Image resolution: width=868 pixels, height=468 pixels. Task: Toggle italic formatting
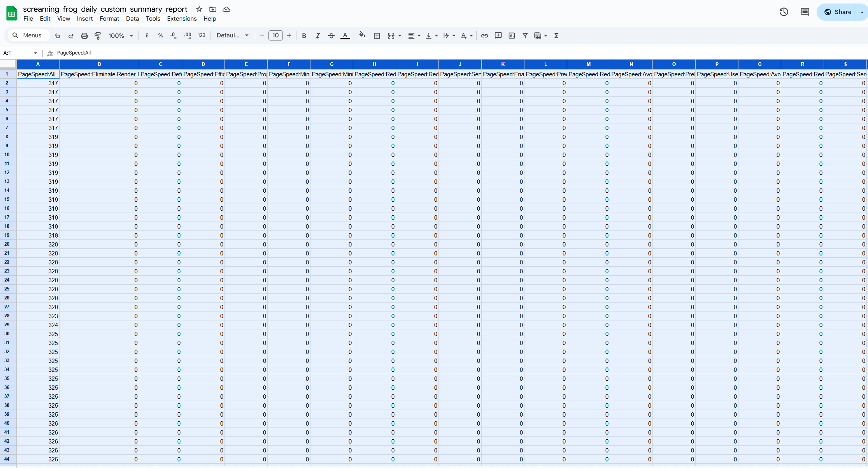point(317,36)
